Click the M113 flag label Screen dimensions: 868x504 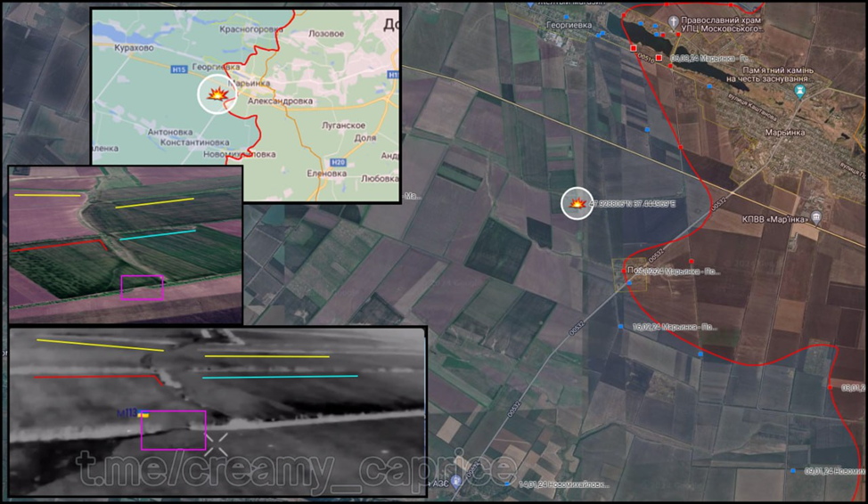tap(133, 413)
